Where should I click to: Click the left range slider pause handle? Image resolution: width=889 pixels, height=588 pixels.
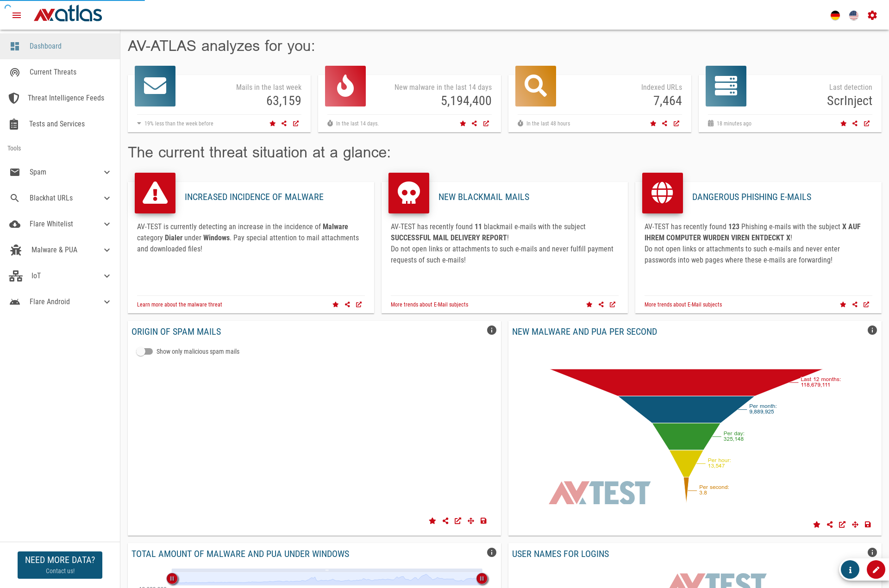[x=172, y=578]
